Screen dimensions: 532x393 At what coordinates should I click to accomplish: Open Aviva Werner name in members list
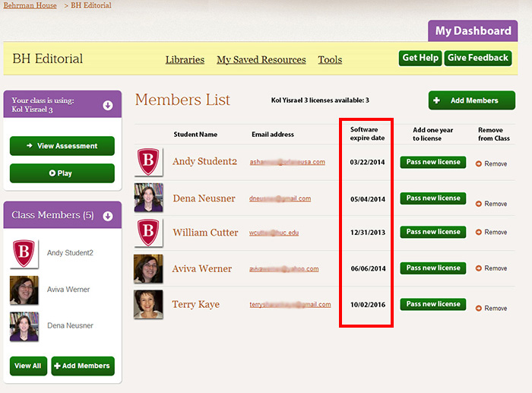(202, 269)
